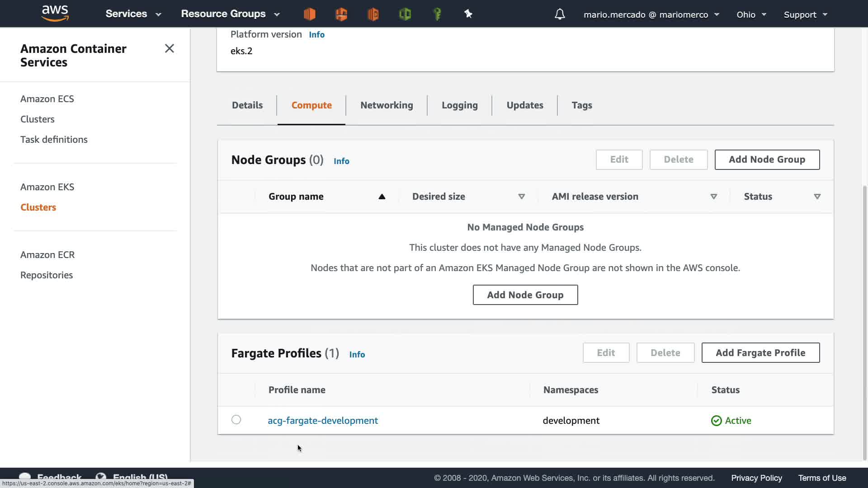This screenshot has height=488, width=868.
Task: Open the green cube service shortcut icon
Action: pyautogui.click(x=405, y=14)
